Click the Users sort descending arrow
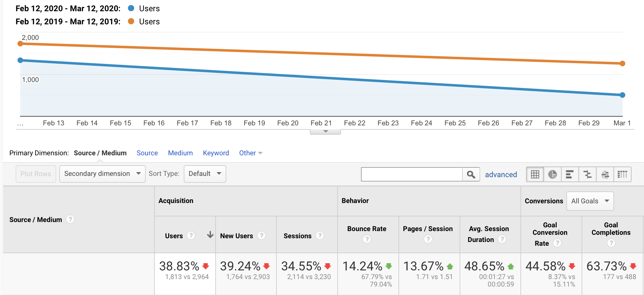644x295 pixels. pyautogui.click(x=210, y=235)
